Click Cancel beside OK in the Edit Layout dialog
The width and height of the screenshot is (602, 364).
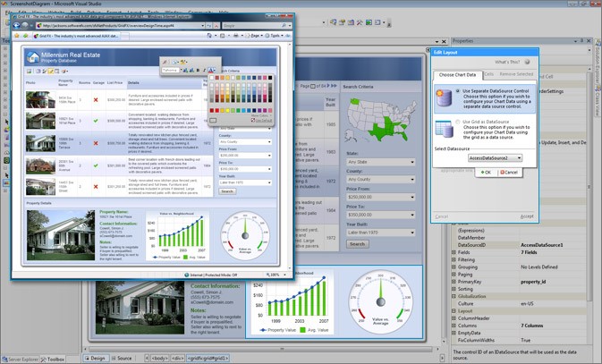509,173
